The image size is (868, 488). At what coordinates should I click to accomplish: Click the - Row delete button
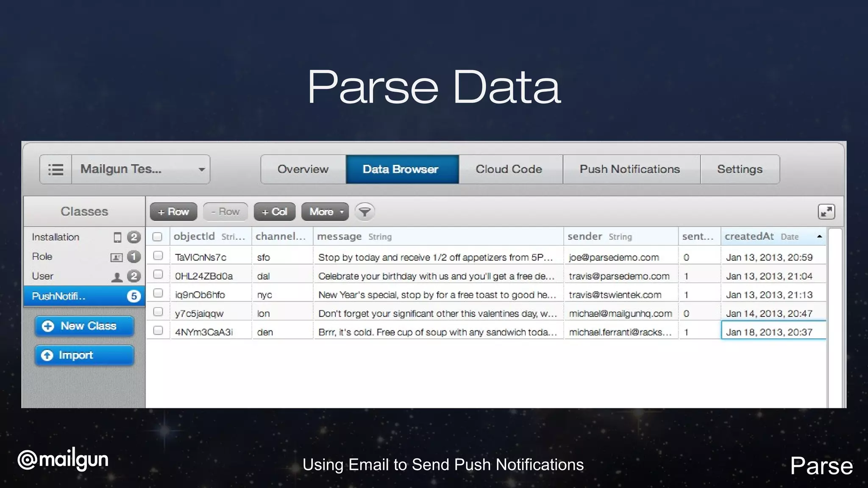pos(225,212)
